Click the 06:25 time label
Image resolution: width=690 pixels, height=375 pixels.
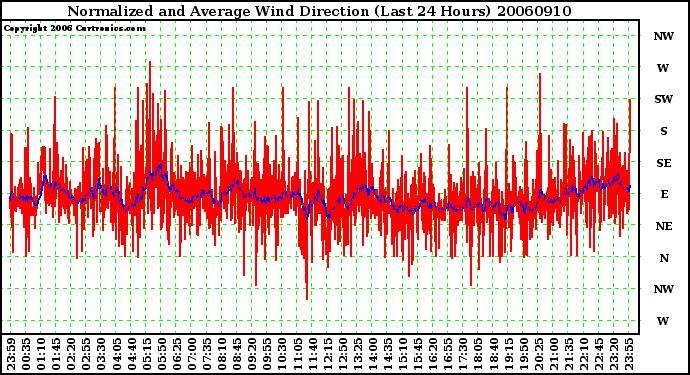point(177,354)
